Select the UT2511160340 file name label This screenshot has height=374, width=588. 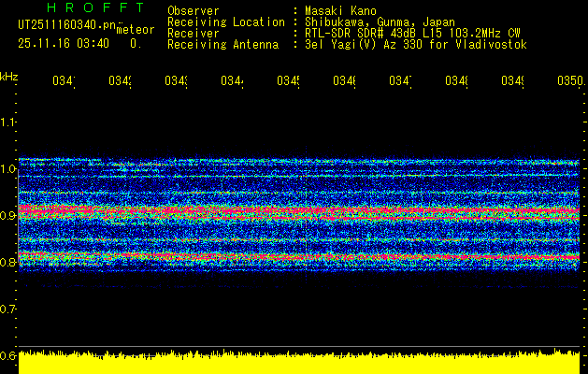(x=64, y=25)
